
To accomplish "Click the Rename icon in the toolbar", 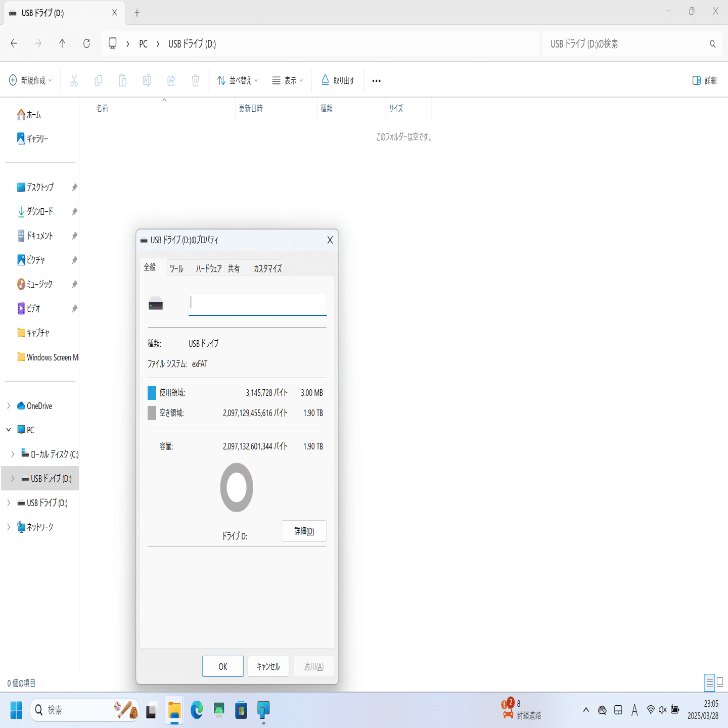I will point(147,80).
